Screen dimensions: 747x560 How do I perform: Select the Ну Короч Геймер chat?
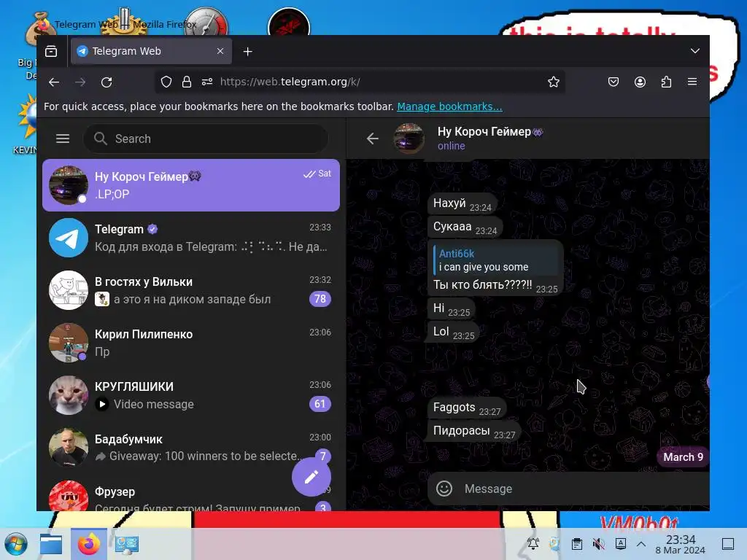[191, 185]
